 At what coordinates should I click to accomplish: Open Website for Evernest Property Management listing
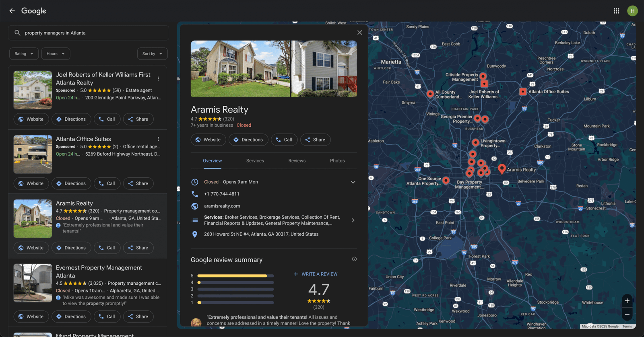pos(31,317)
